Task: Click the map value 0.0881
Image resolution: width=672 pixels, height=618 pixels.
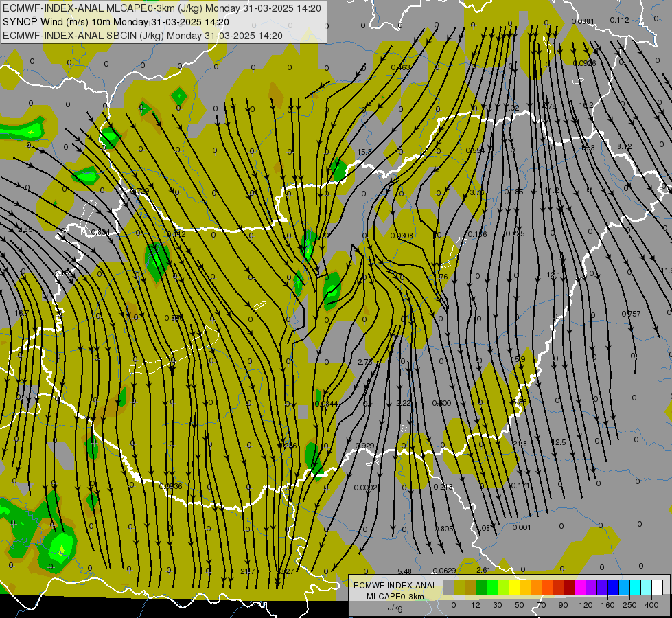Action: pos(583,21)
